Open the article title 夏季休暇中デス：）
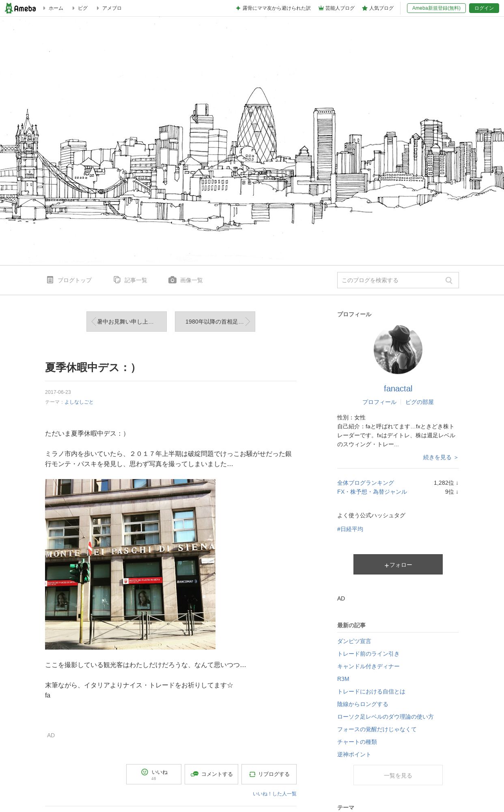The height and width of the screenshot is (812, 504). [90, 367]
